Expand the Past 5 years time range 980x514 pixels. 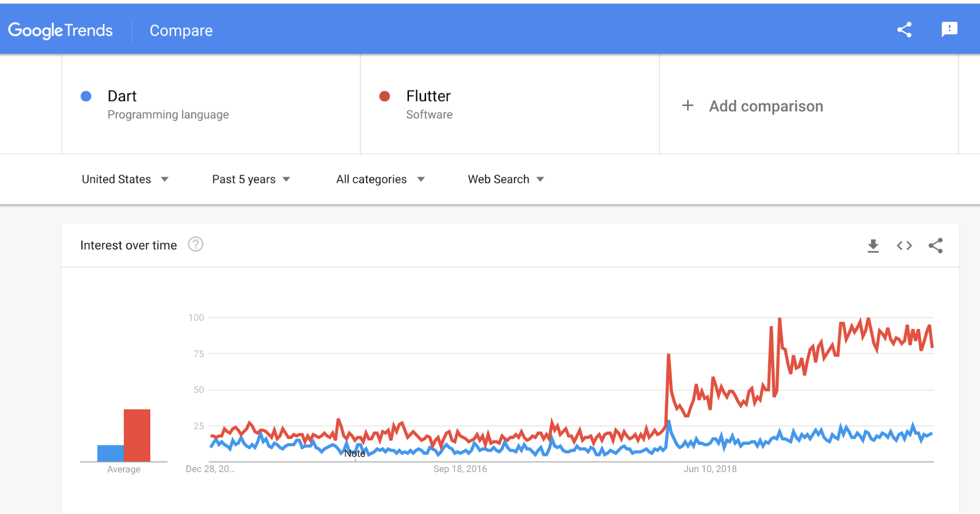point(251,180)
